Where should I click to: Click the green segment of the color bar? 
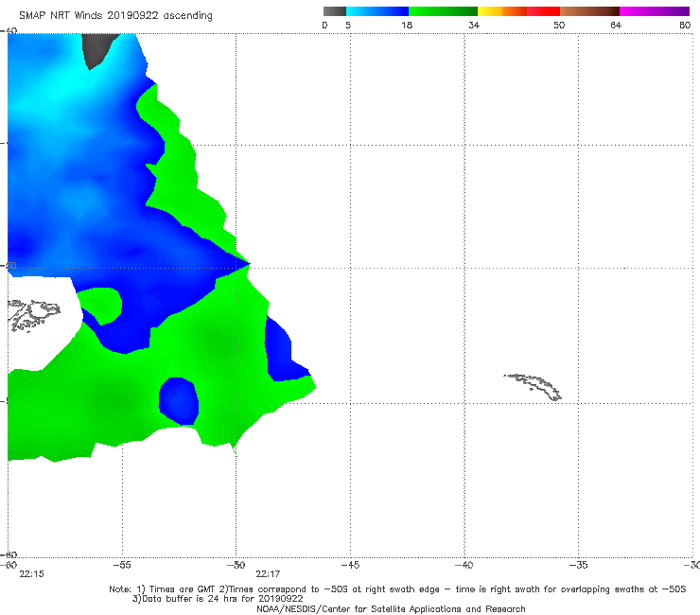(443, 11)
